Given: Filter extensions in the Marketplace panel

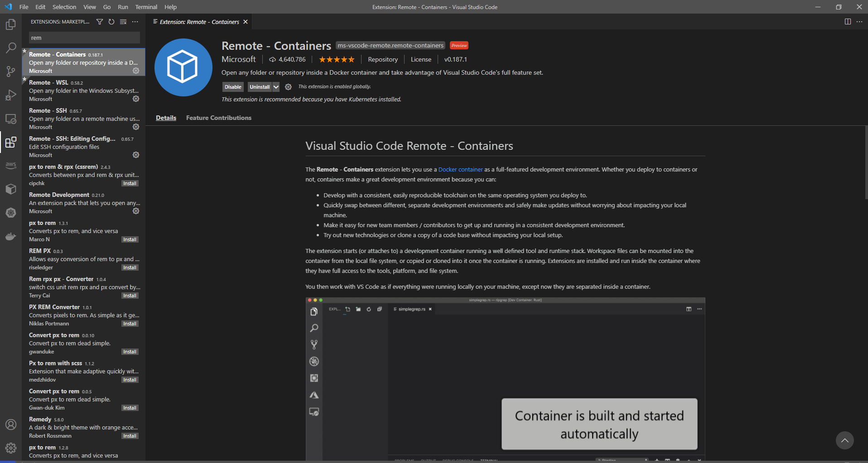Looking at the screenshot, I should (99, 21).
